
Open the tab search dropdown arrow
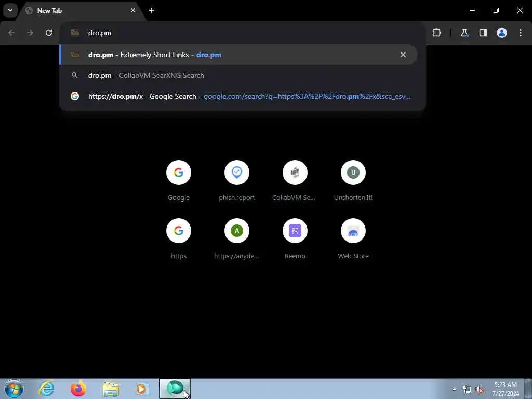pos(10,10)
